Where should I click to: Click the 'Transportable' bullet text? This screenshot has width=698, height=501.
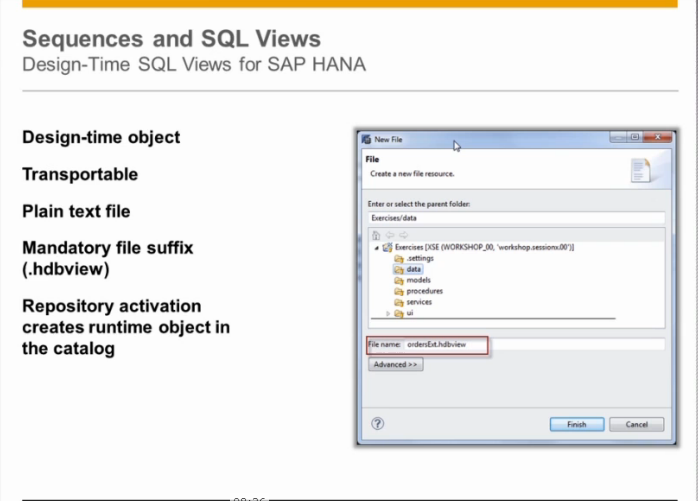click(x=80, y=174)
